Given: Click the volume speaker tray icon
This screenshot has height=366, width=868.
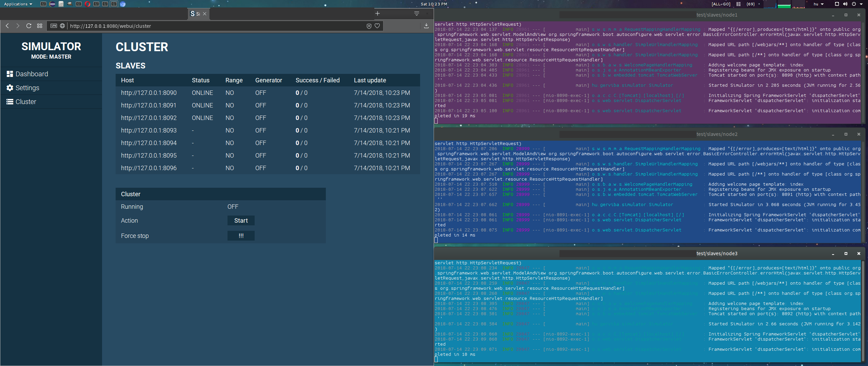Looking at the screenshot, I should coord(845,4).
